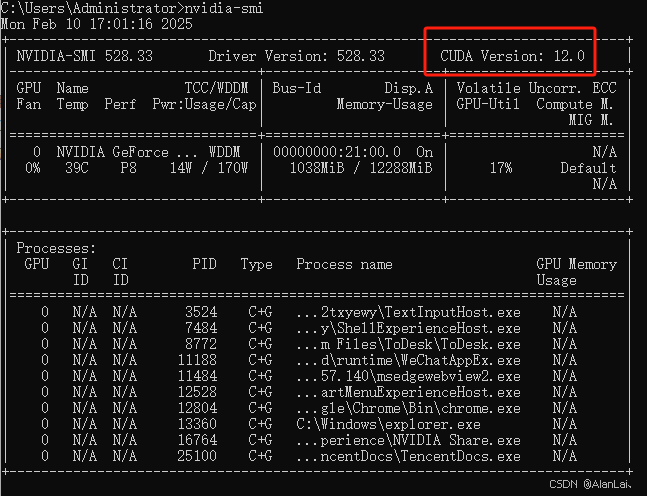Click the Volatile Uncorr. ECC header
647x496 pixels.
pos(536,88)
